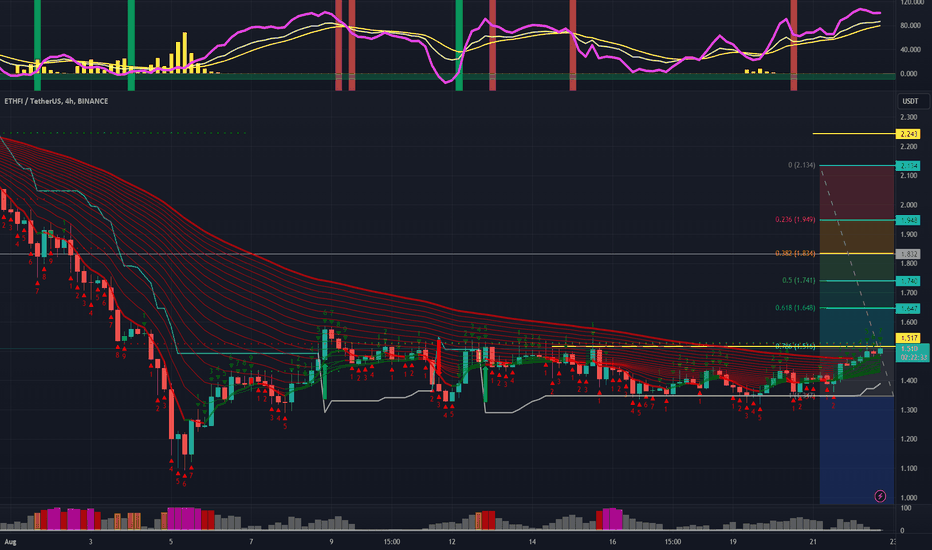Click the 1.948 price axis tag
The height and width of the screenshot is (550, 932).
[908, 220]
